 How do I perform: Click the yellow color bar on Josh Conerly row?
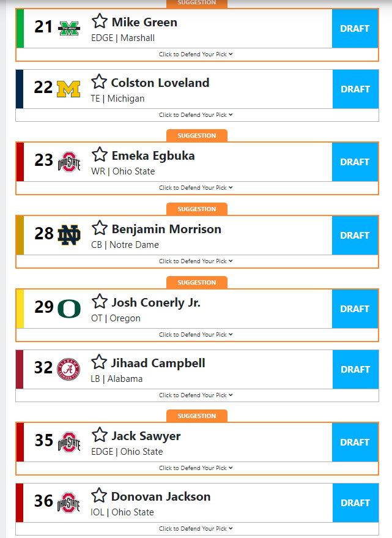pos(20,309)
